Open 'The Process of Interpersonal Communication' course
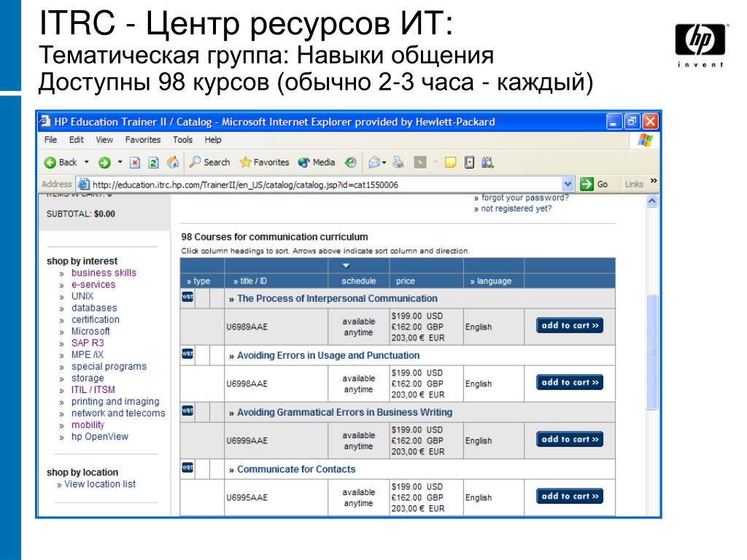 (337, 298)
